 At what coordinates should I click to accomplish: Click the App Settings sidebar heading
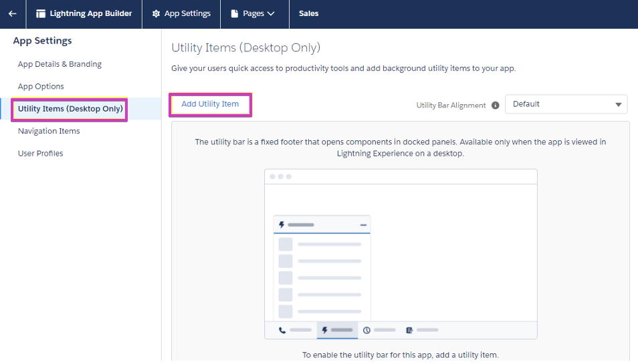42,41
